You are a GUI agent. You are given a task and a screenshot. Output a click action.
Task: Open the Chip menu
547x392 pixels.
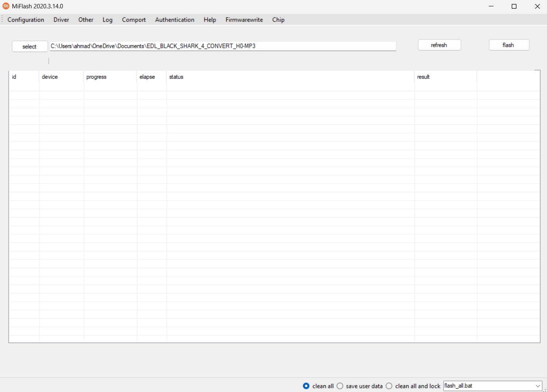coord(278,20)
